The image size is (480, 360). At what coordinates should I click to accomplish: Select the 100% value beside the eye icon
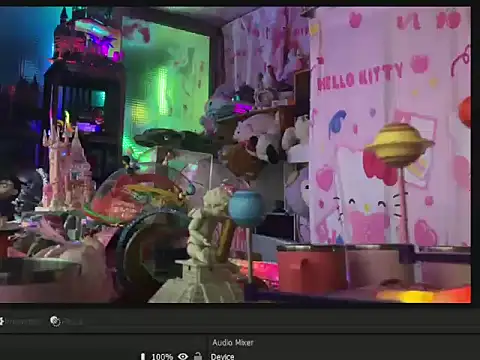[162, 357]
